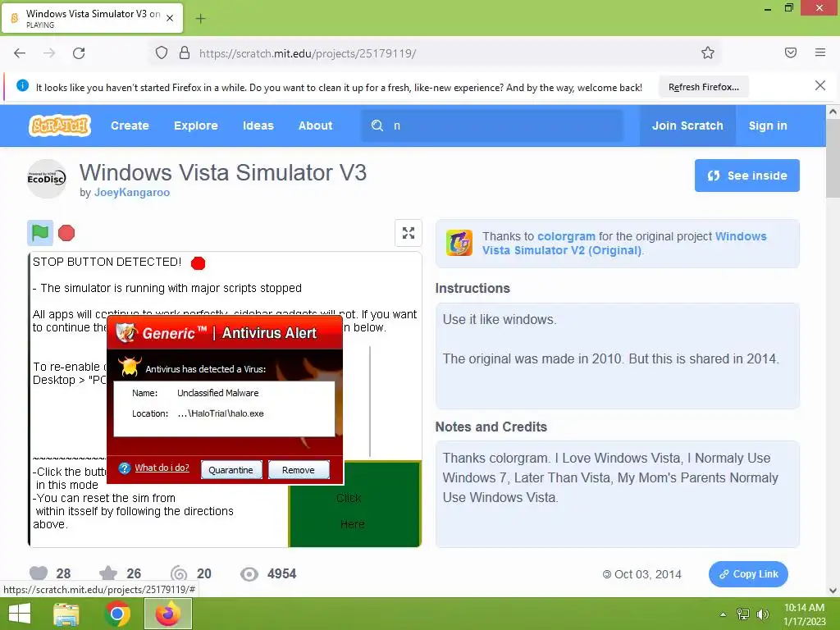Click the colorgram remix project thumbnail
The image size is (840, 630).
pos(459,243)
